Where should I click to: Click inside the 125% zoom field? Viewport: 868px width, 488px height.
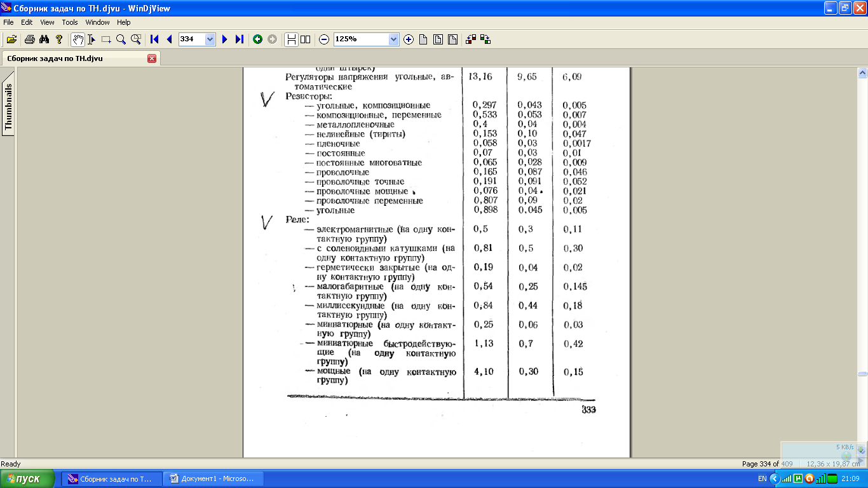(x=360, y=39)
